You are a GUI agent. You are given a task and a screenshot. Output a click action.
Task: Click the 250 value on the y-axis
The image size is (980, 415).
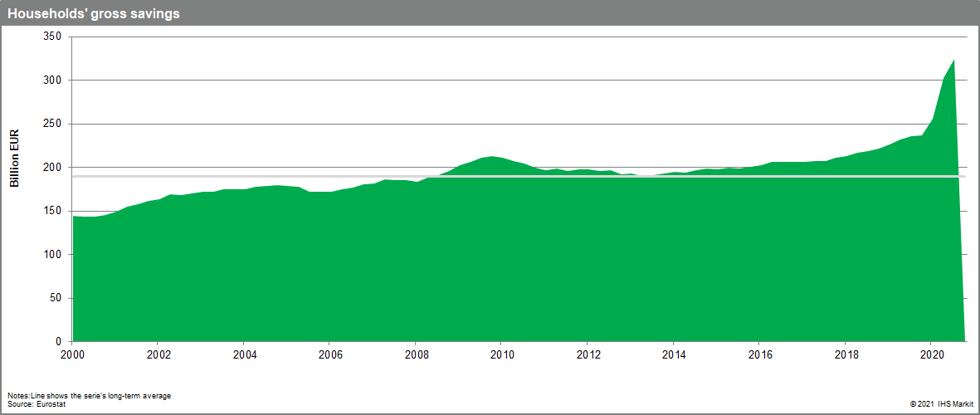click(x=52, y=124)
